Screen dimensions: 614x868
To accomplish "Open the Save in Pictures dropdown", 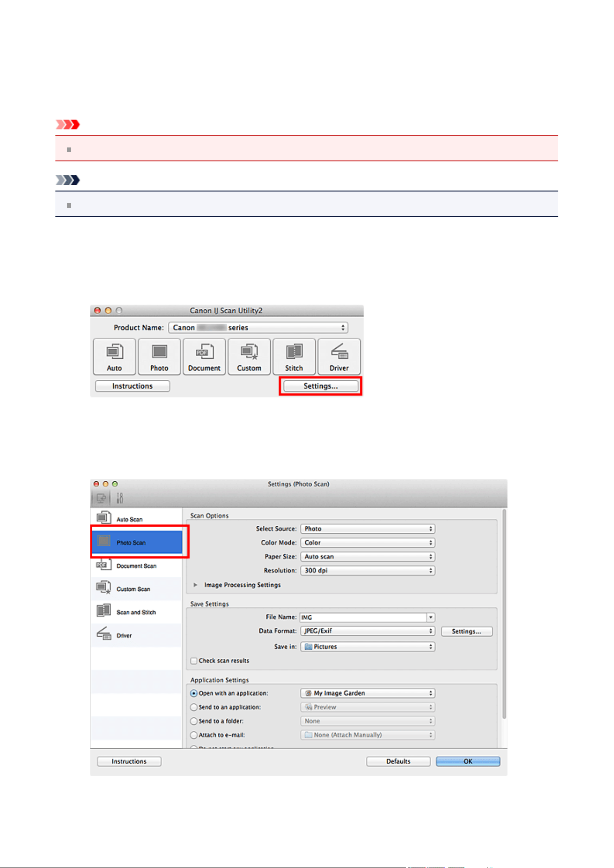I will tap(368, 647).
